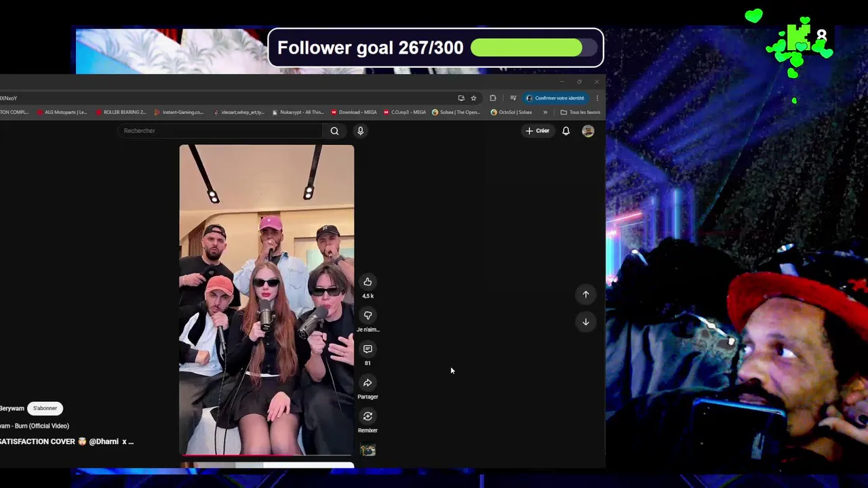This screenshot has height=488, width=868.
Task: Open the ALG Motoparts bookmark
Action: click(62, 113)
